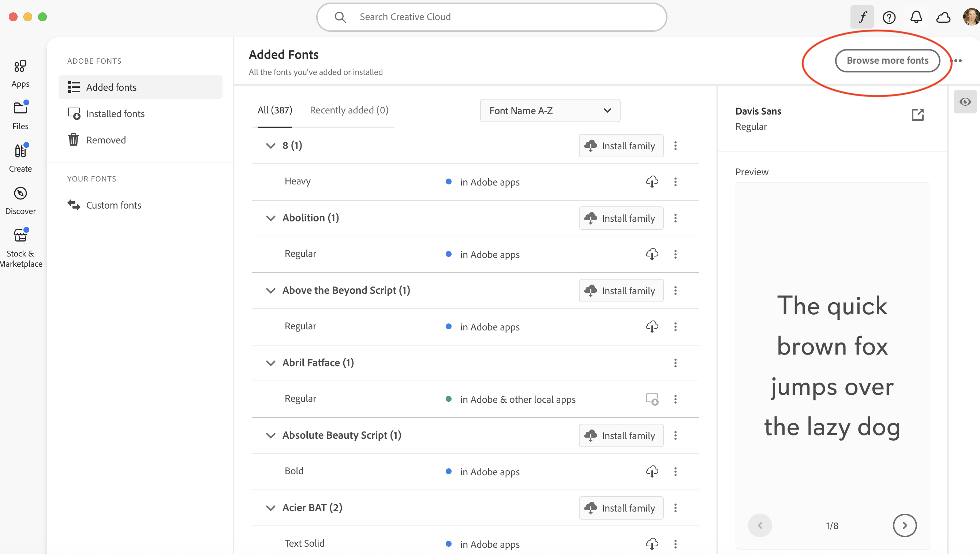Open Davis Sans in external window icon
Image resolution: width=980 pixels, height=554 pixels.
(918, 115)
